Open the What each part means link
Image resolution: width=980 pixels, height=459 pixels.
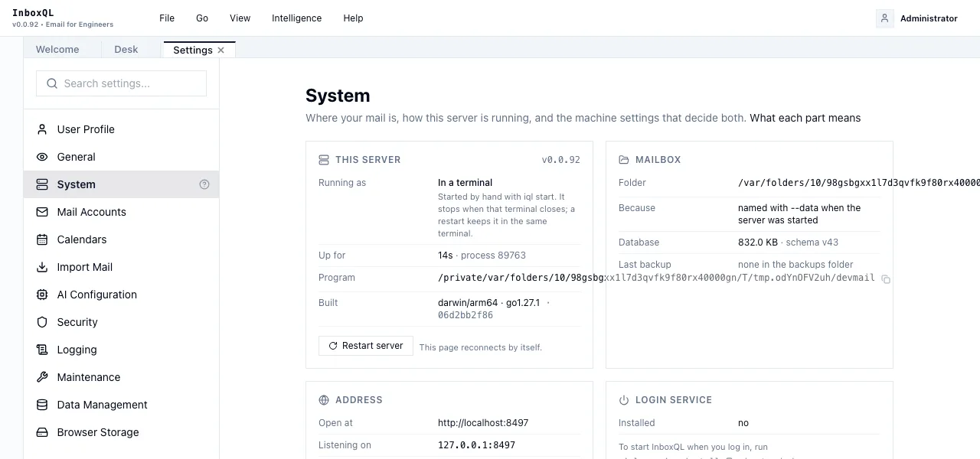click(x=805, y=118)
